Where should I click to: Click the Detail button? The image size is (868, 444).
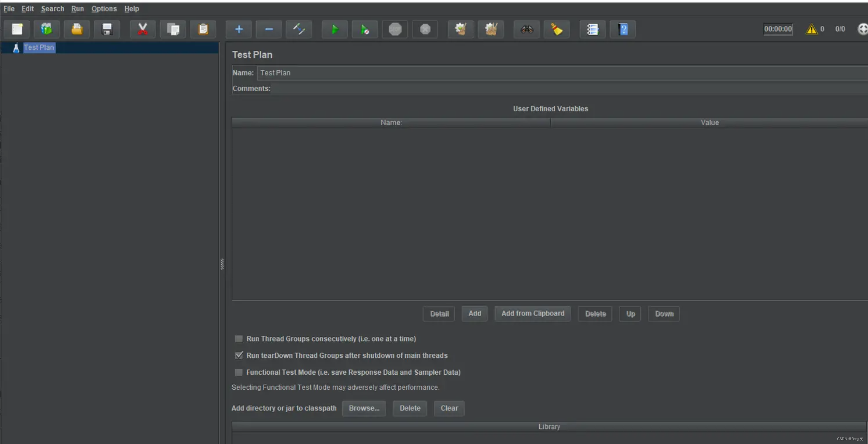click(439, 314)
